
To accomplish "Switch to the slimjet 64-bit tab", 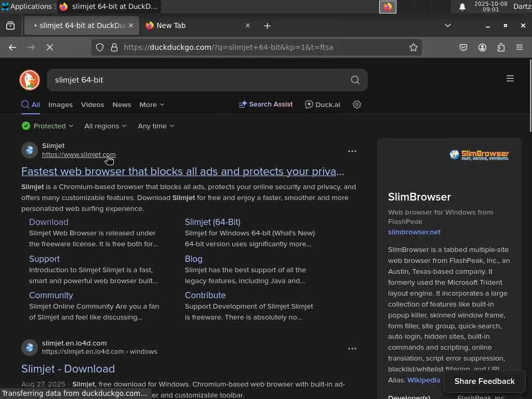I will [x=82, y=25].
